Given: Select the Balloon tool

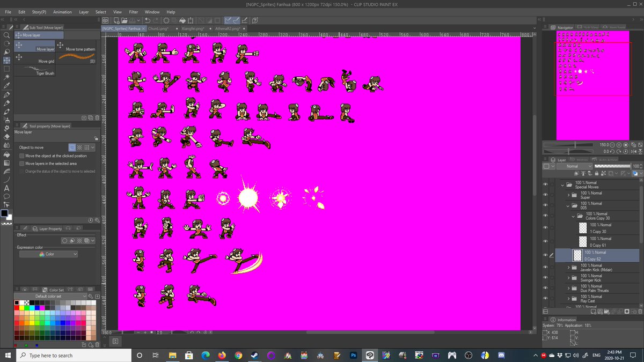Looking at the screenshot, I should click(x=7, y=196).
